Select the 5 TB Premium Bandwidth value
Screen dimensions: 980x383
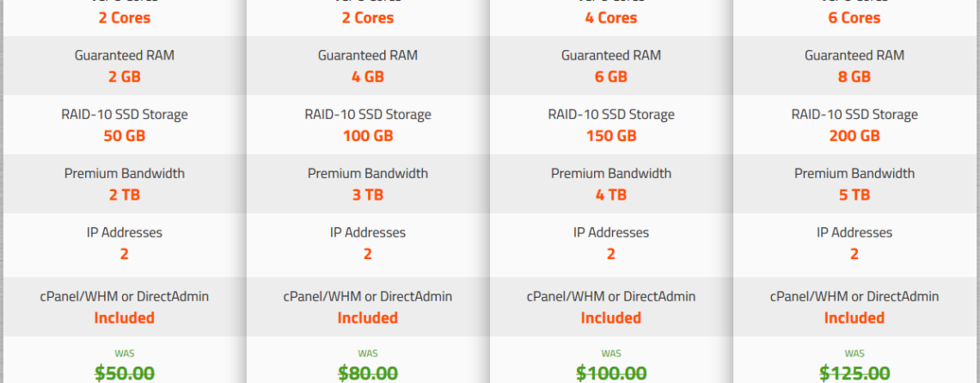854,195
